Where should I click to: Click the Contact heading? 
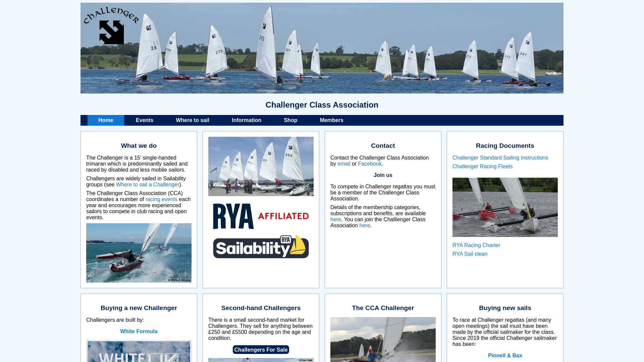(383, 146)
